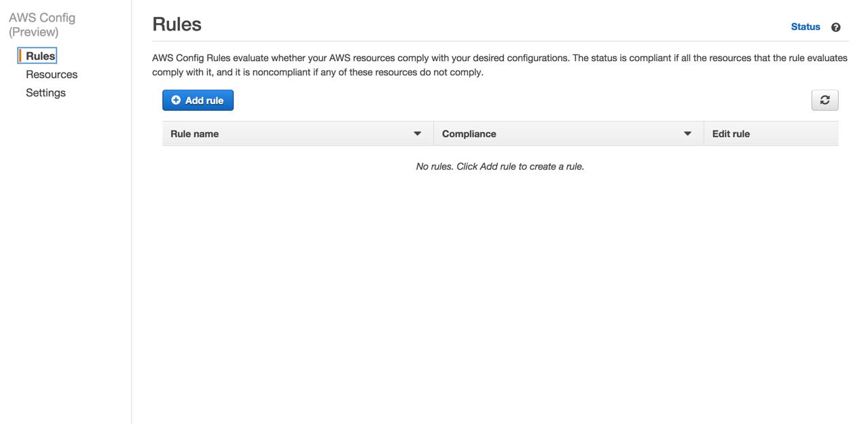This screenshot has width=868, height=429.
Task: Click the Rules page heading
Action: click(x=177, y=24)
